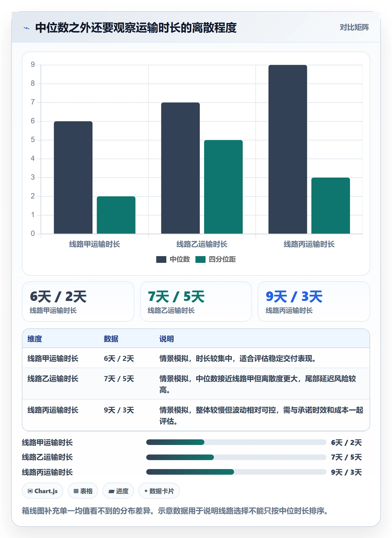Open the 6天 / 2天 data card

(x=78, y=302)
